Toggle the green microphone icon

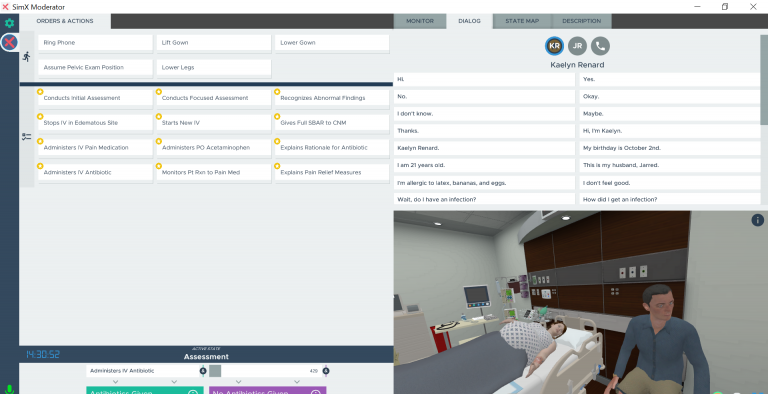pos(9,390)
